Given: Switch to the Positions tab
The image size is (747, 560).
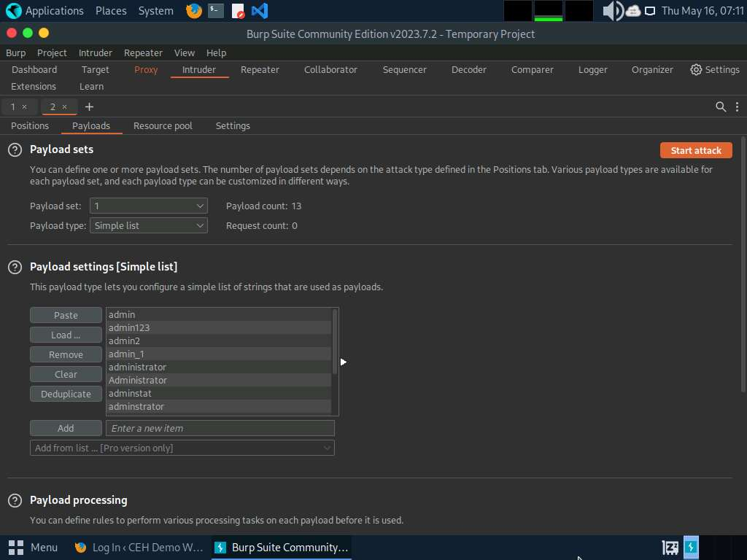Looking at the screenshot, I should click(30, 125).
